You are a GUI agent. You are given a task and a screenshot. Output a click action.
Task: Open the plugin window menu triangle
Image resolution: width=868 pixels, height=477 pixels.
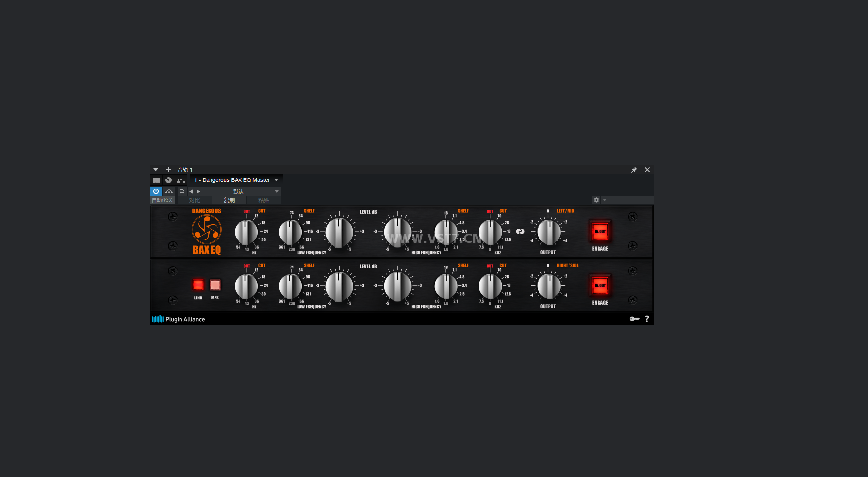(x=156, y=170)
